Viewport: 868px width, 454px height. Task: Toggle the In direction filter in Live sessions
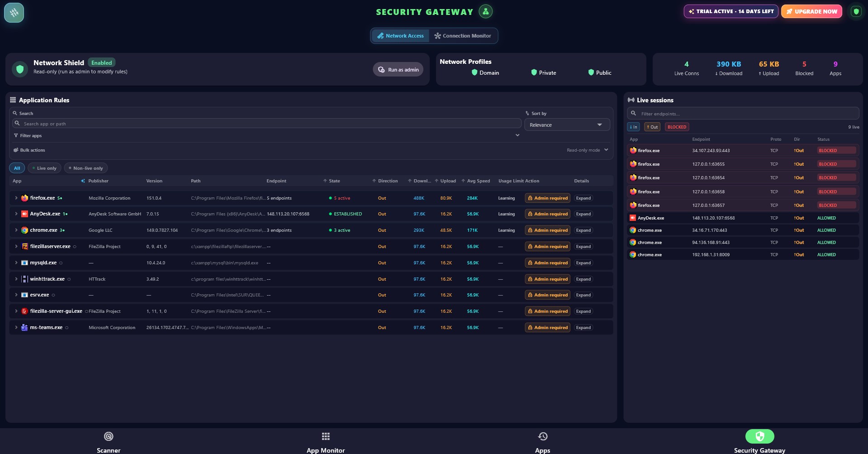[x=633, y=127]
